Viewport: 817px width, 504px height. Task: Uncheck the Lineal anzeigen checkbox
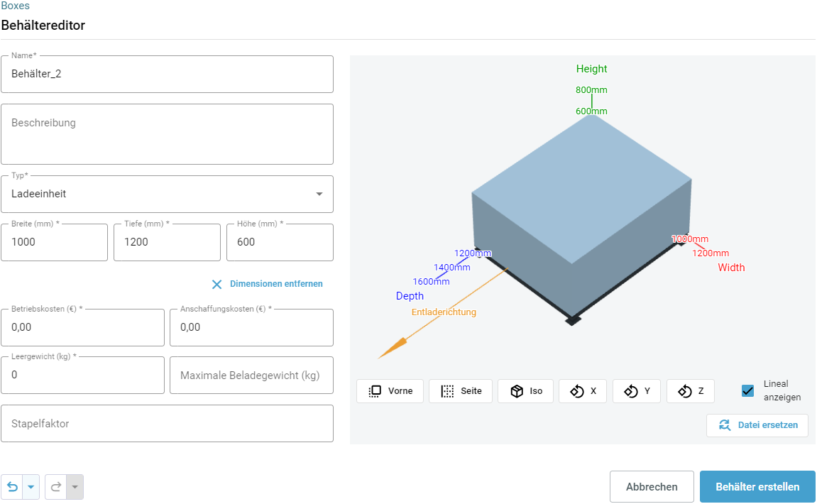click(x=747, y=391)
